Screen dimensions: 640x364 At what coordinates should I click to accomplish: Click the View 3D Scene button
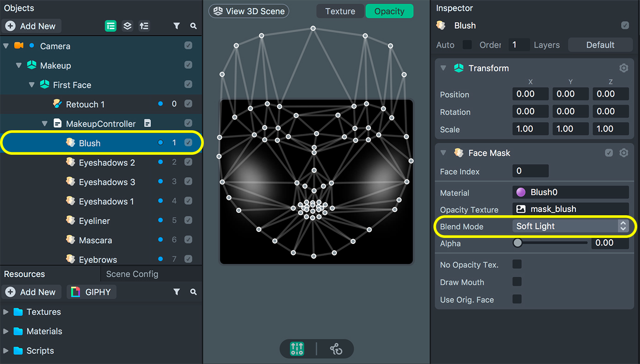coord(249,12)
